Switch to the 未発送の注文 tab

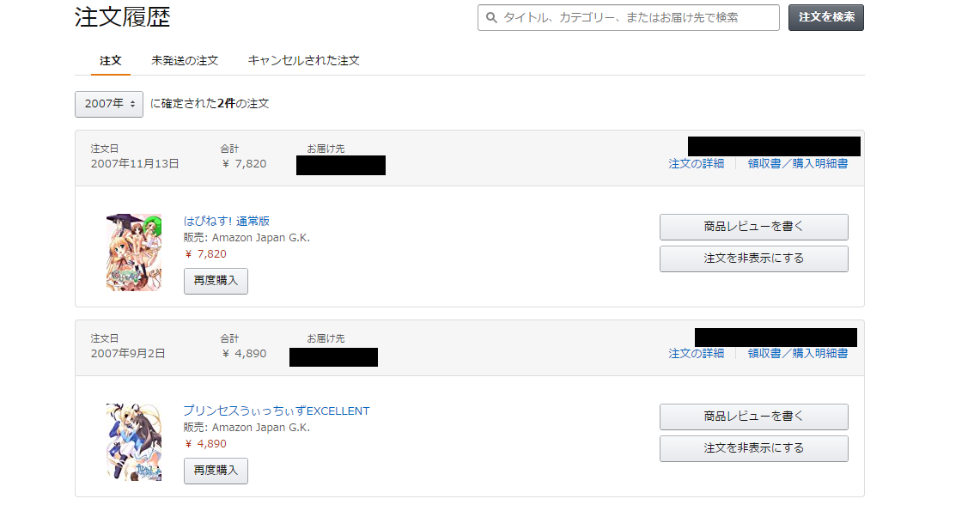pyautogui.click(x=185, y=61)
